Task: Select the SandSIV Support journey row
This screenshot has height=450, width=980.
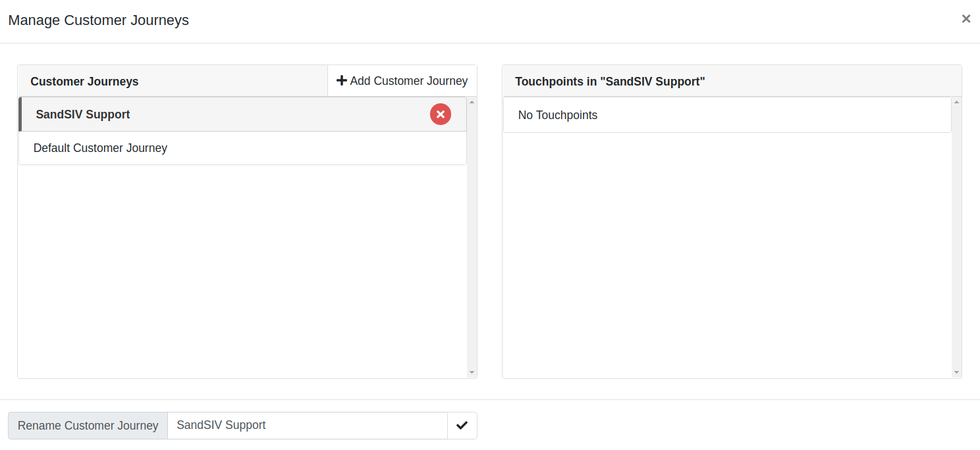Action: [242, 114]
